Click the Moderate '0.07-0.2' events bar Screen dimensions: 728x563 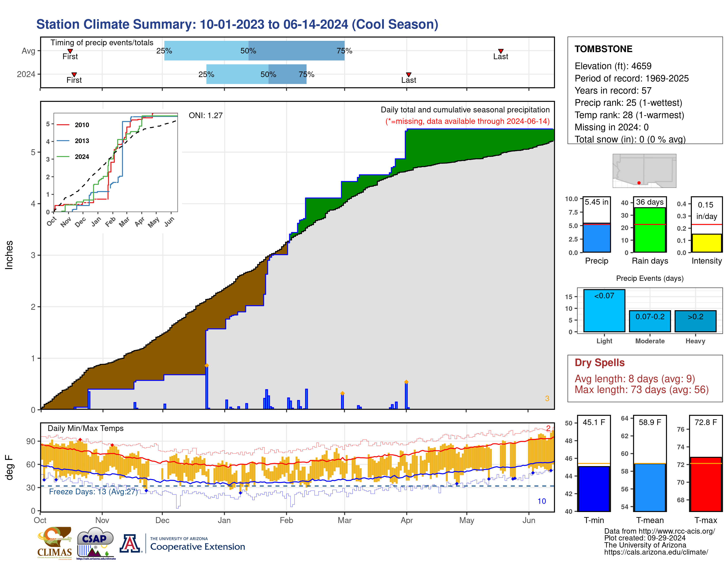coord(650,321)
